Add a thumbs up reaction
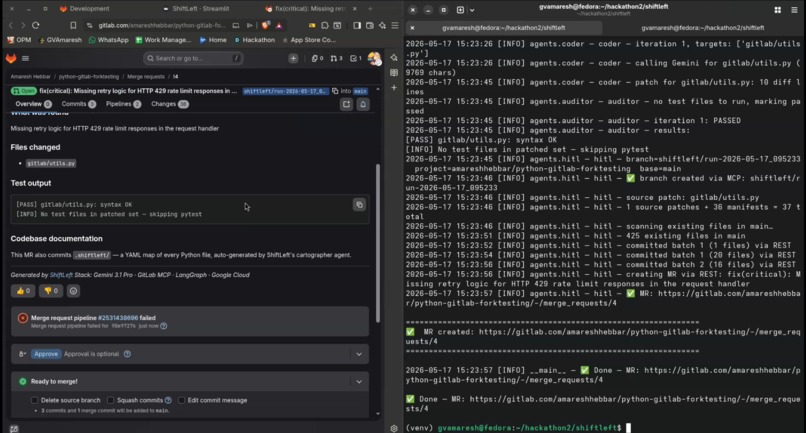The width and height of the screenshot is (806, 433). [23, 291]
